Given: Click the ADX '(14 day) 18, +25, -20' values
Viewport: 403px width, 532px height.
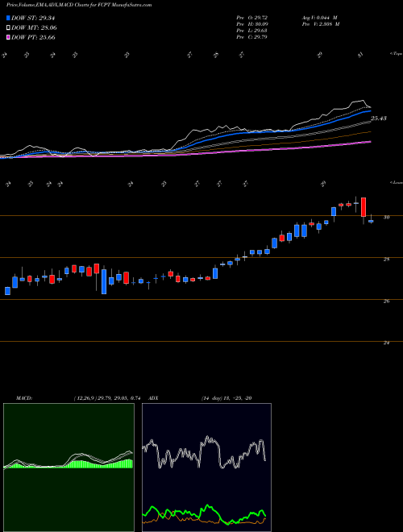Looking at the screenshot, I should click(226, 398).
